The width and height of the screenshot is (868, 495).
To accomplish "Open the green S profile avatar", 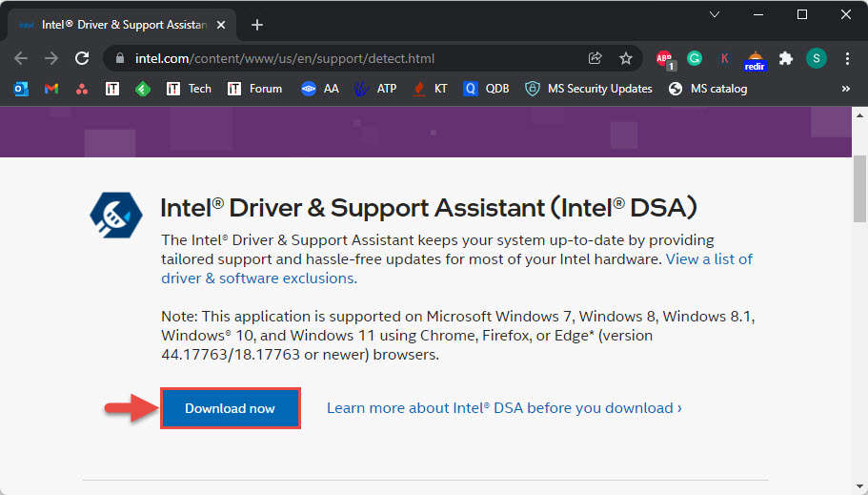I will point(816,58).
